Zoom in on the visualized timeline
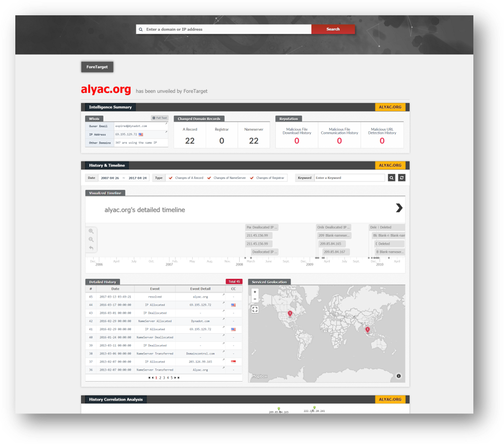This screenshot has width=504, height=444. [x=91, y=231]
